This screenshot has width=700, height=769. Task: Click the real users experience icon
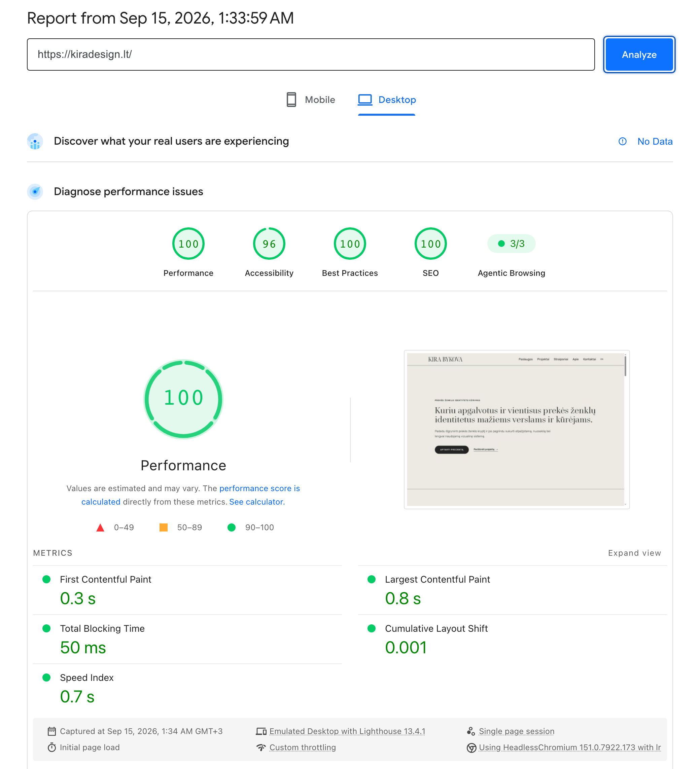point(35,142)
